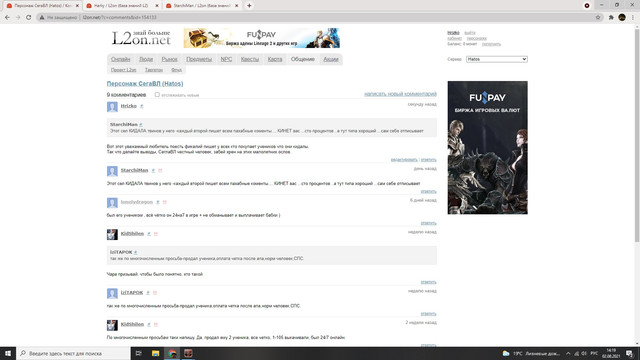Click anchor icon next to lonelydragon

point(158,202)
